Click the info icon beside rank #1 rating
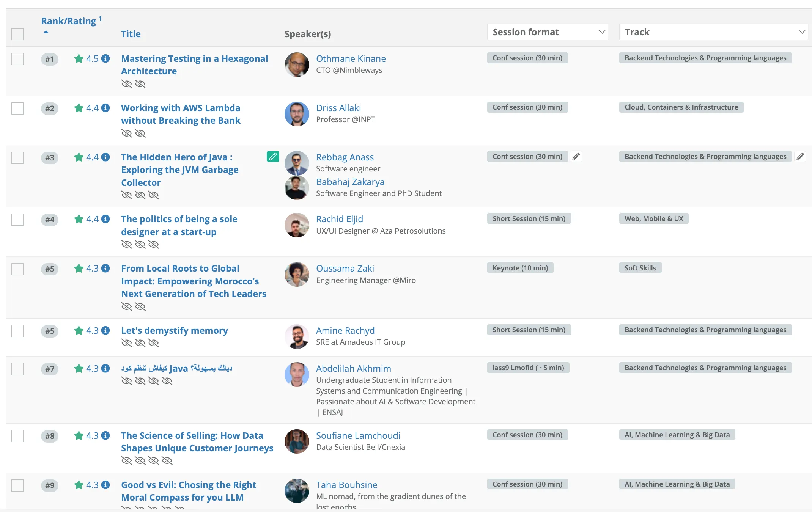The width and height of the screenshot is (812, 512). (106, 59)
